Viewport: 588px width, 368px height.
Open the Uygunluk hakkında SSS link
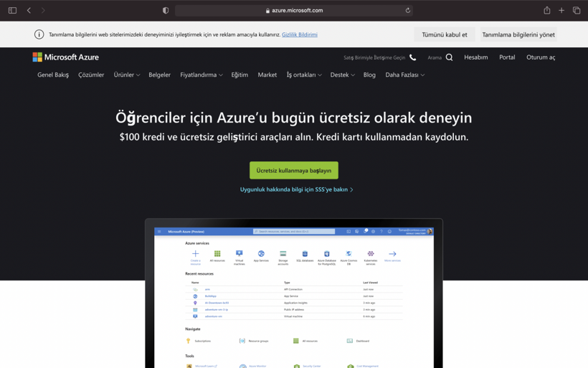[296, 189]
